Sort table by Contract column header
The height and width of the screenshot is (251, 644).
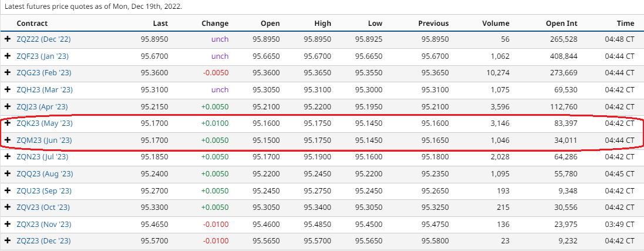coord(32,24)
